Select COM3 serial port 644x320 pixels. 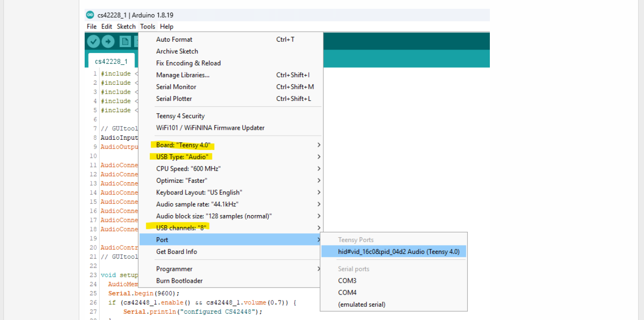(x=347, y=281)
